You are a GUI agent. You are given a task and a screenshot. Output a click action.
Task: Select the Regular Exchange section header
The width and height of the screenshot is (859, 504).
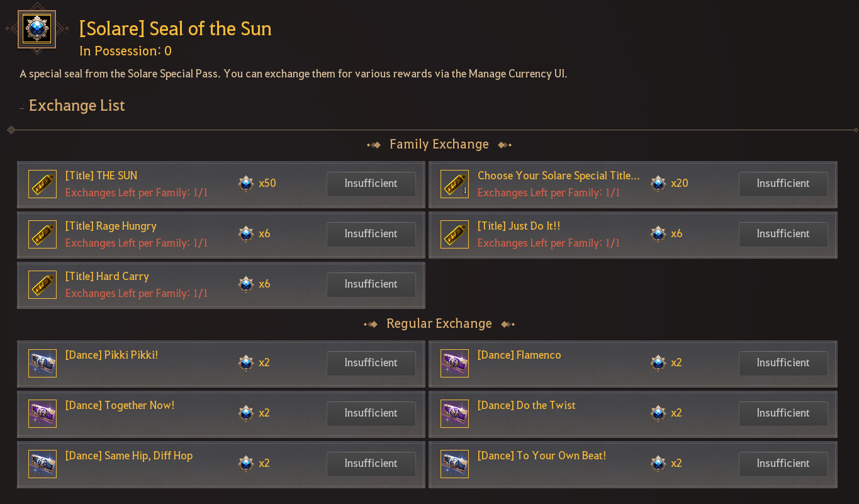click(439, 323)
